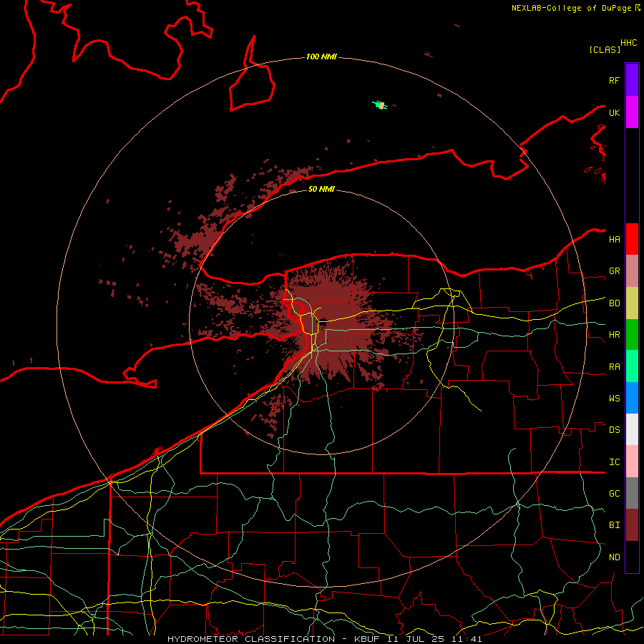The height and width of the screenshot is (644, 644).
Task: Click the DS legend label
Action: [614, 430]
